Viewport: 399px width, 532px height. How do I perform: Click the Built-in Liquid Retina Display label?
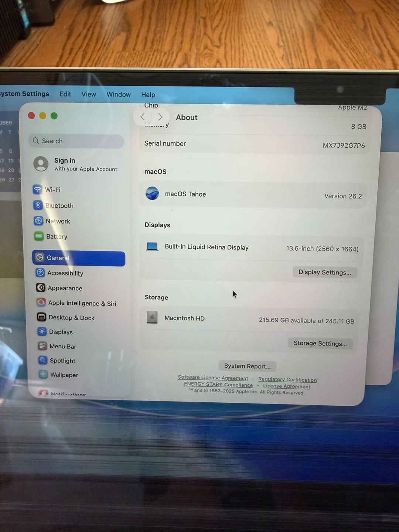(207, 247)
